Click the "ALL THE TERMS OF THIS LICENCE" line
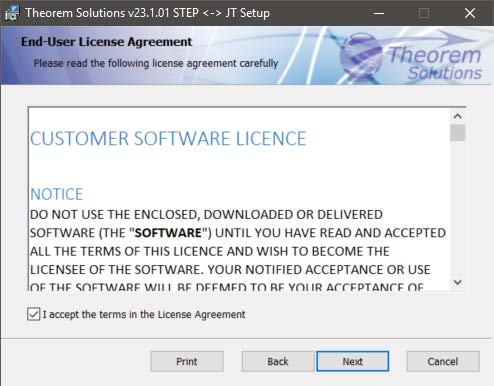The width and height of the screenshot is (494, 386). pos(210,251)
